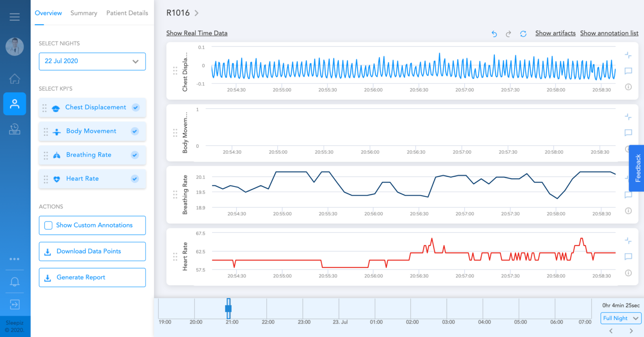Switch to the Summary tab
This screenshot has height=337, width=644.
coord(84,13)
